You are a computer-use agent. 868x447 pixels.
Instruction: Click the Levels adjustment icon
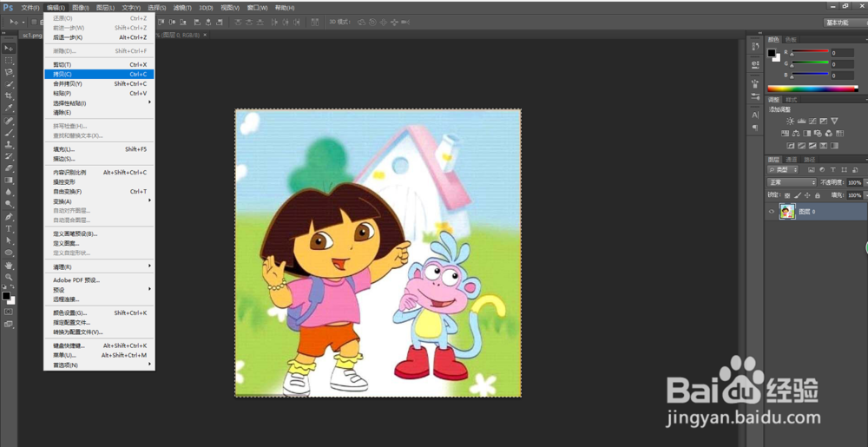tap(801, 121)
